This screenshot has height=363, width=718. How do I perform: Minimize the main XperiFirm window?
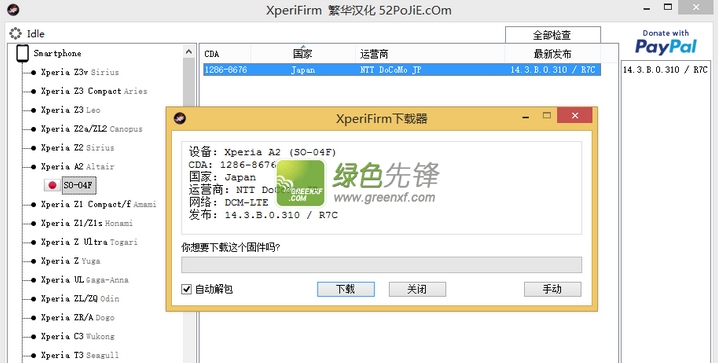pyautogui.click(x=647, y=8)
